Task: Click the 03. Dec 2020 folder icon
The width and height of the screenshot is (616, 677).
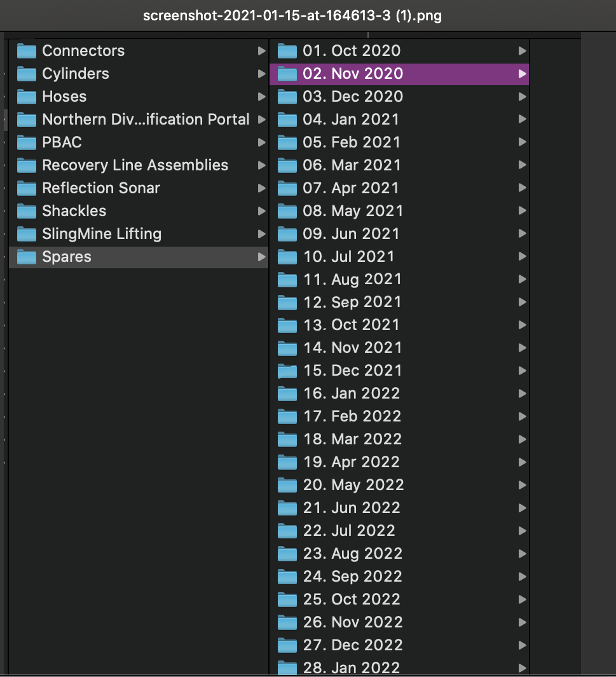Action: pos(287,97)
